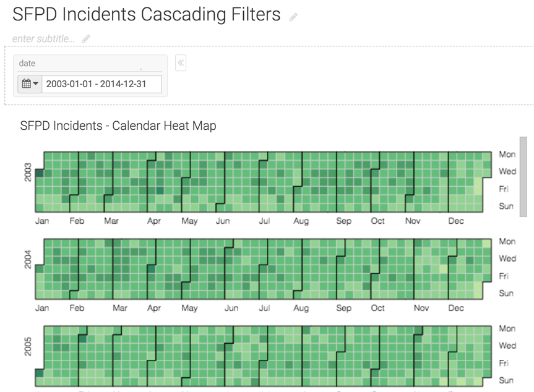Click the 'date' filter label
Viewport: 534px width, 392px height.
tap(27, 63)
